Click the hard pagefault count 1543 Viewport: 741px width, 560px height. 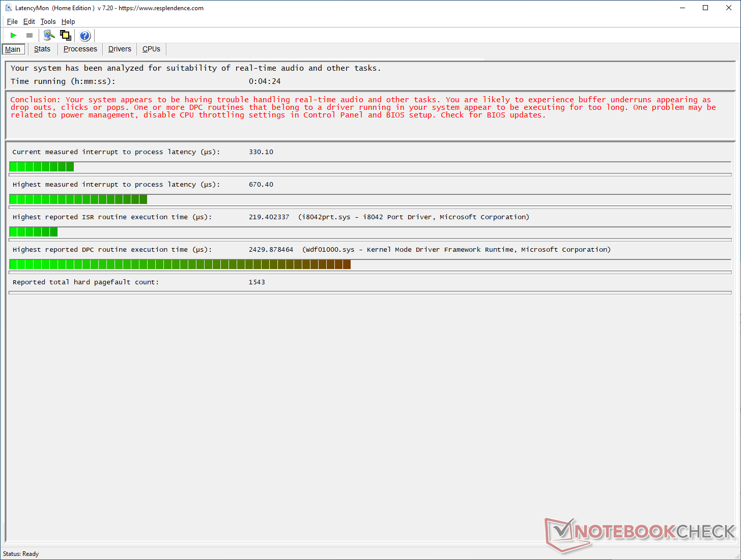[x=256, y=282]
